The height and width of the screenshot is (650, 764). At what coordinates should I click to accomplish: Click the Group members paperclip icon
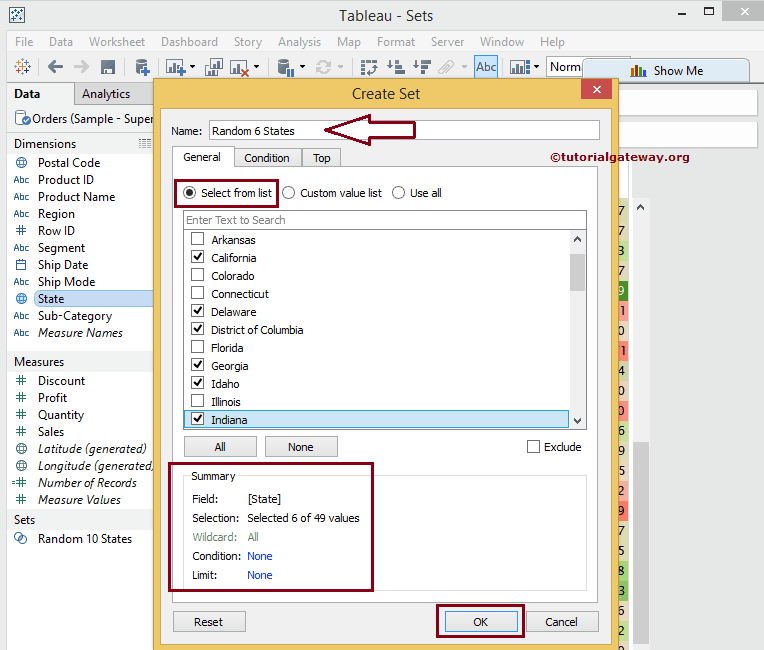[446, 67]
